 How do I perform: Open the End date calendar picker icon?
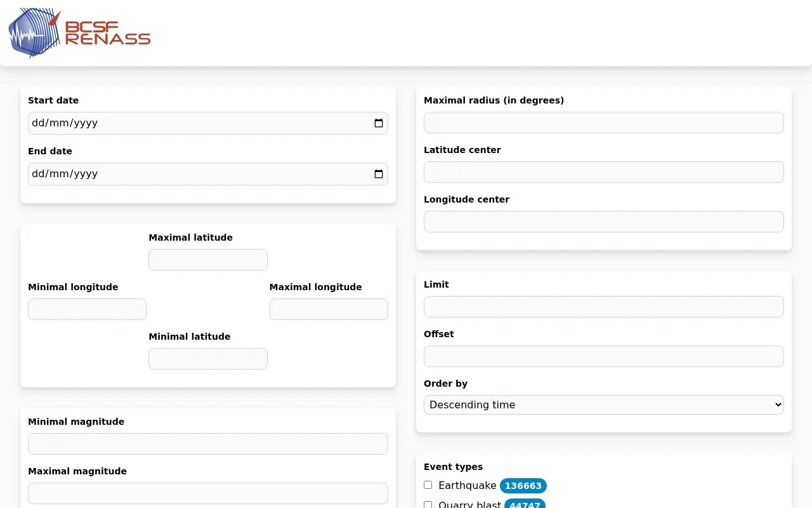coord(379,174)
